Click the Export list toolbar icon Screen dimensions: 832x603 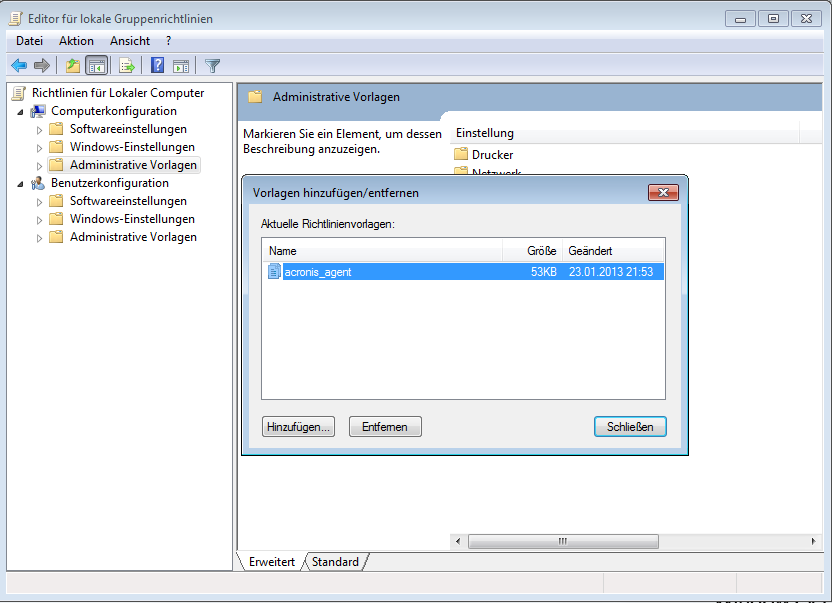[x=127, y=66]
